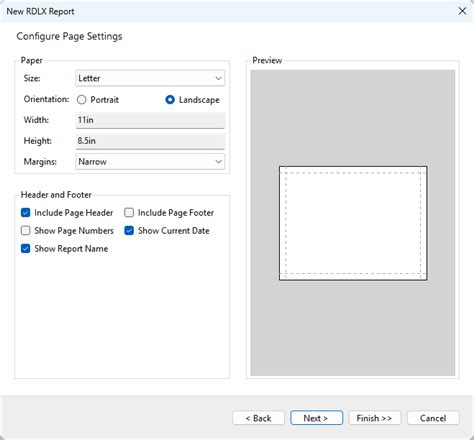Enable Show Page Numbers
Screen dimensions: 474x440
click(x=26, y=231)
